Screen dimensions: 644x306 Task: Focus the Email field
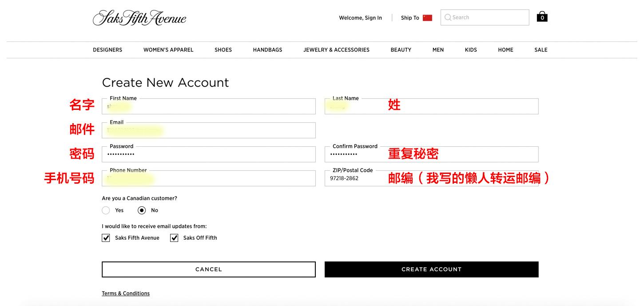click(x=209, y=130)
